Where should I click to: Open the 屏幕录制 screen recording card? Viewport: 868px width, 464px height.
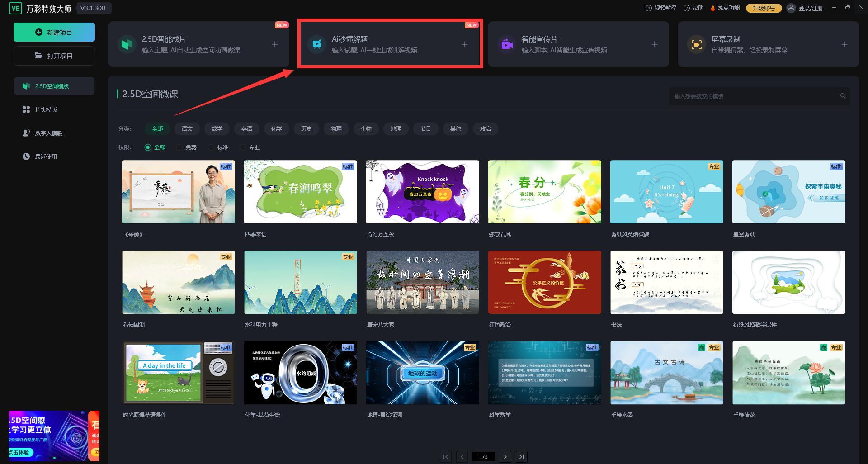tap(768, 44)
